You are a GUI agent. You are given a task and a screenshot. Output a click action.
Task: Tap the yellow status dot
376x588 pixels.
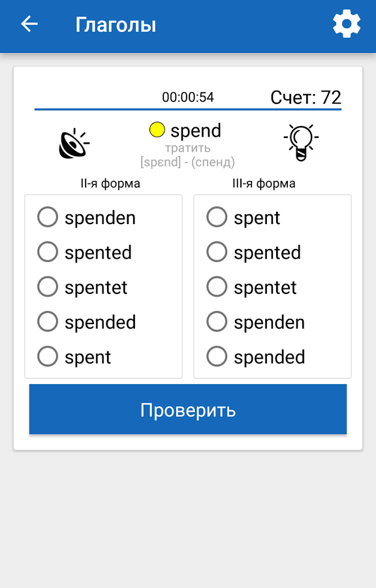click(x=157, y=130)
